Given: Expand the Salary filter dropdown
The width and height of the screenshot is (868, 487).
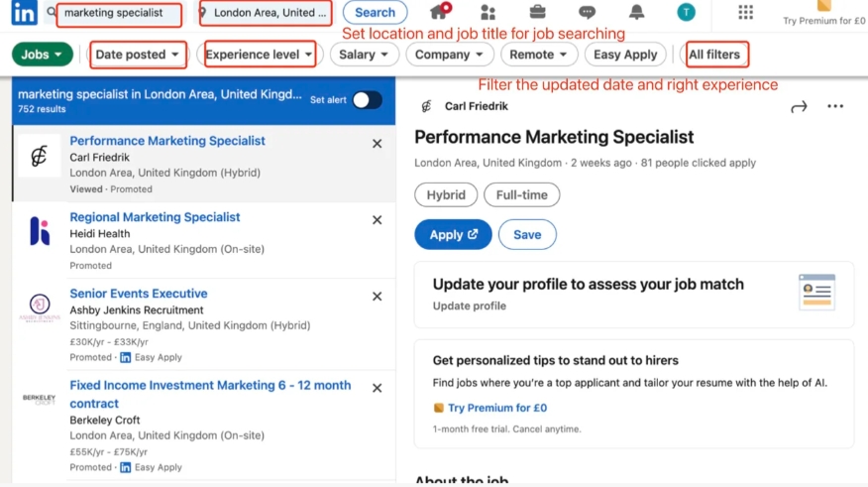Looking at the screenshot, I should [x=363, y=55].
